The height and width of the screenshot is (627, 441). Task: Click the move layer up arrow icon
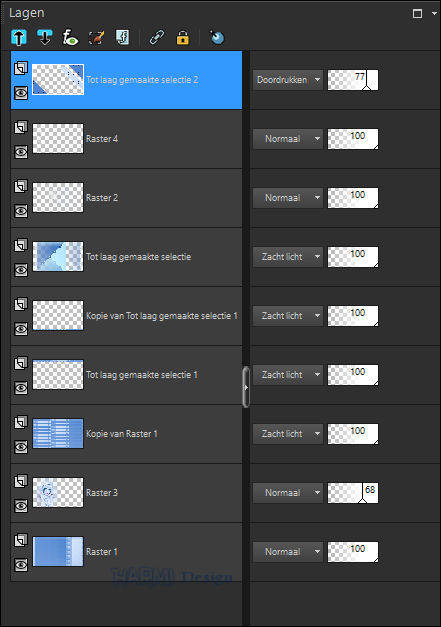point(18,38)
